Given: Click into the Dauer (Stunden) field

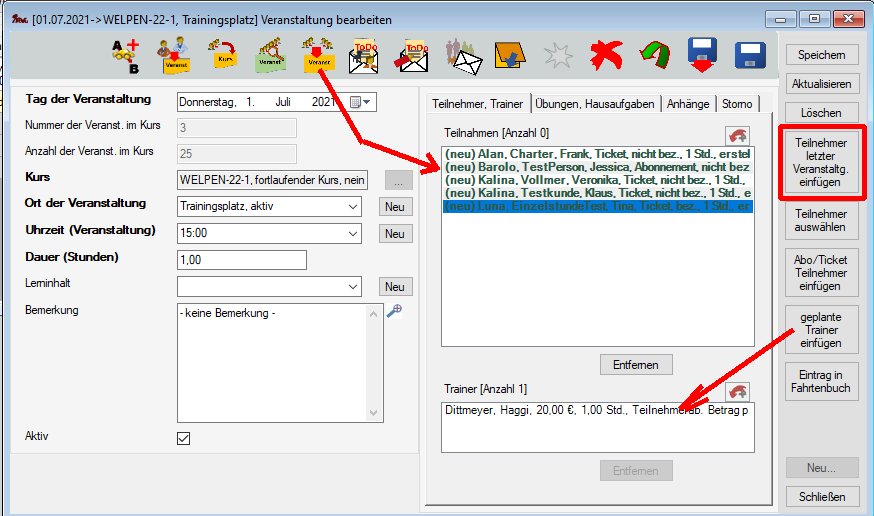Looking at the screenshot, I should (x=240, y=260).
